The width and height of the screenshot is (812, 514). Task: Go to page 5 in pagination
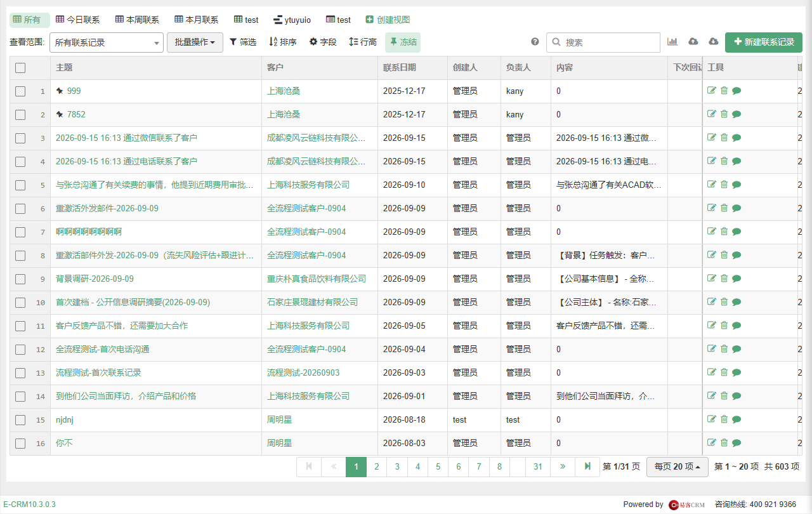point(438,467)
